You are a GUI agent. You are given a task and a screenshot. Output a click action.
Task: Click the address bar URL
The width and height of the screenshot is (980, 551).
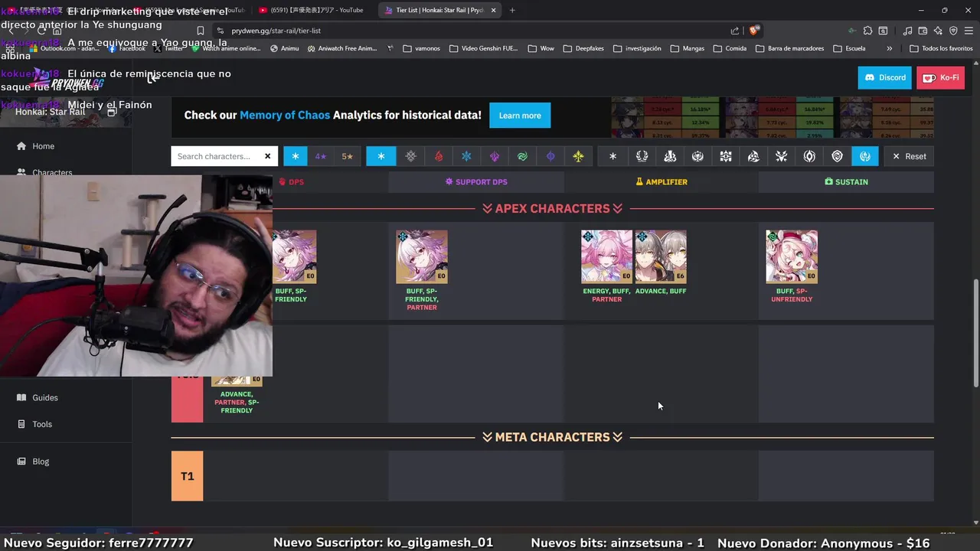tap(276, 31)
